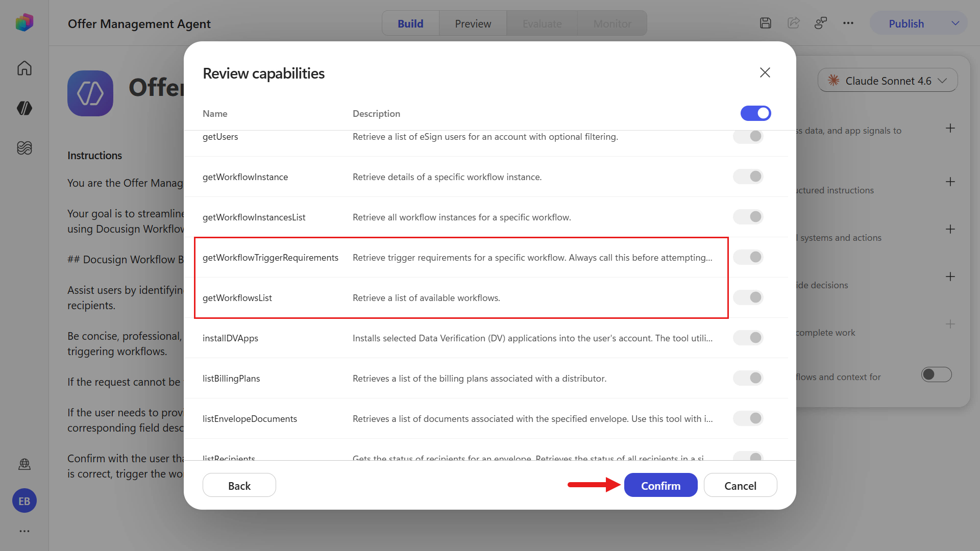The image size is (980, 551).
Task: Open the Claude Sonnet 4.6 model dropdown
Action: (x=888, y=81)
